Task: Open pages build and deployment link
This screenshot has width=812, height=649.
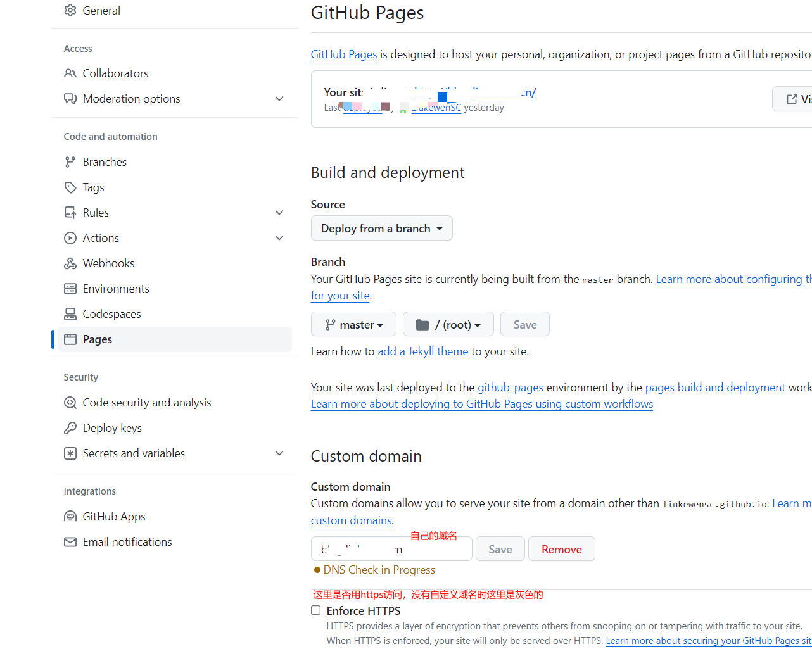Action: pyautogui.click(x=715, y=388)
